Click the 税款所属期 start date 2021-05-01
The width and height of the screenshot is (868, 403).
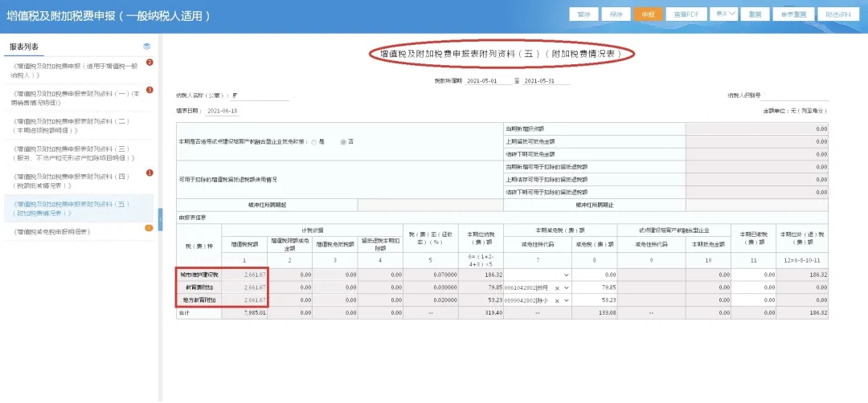coord(489,81)
